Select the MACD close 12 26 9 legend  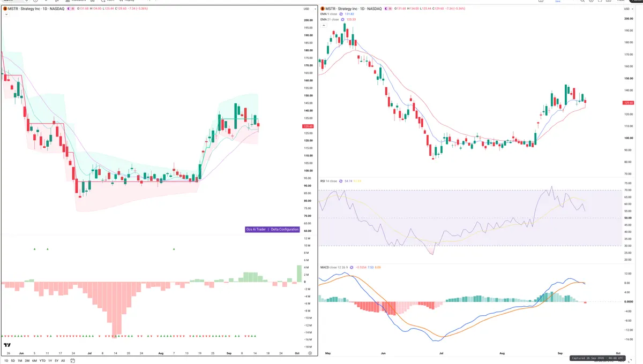tap(334, 267)
